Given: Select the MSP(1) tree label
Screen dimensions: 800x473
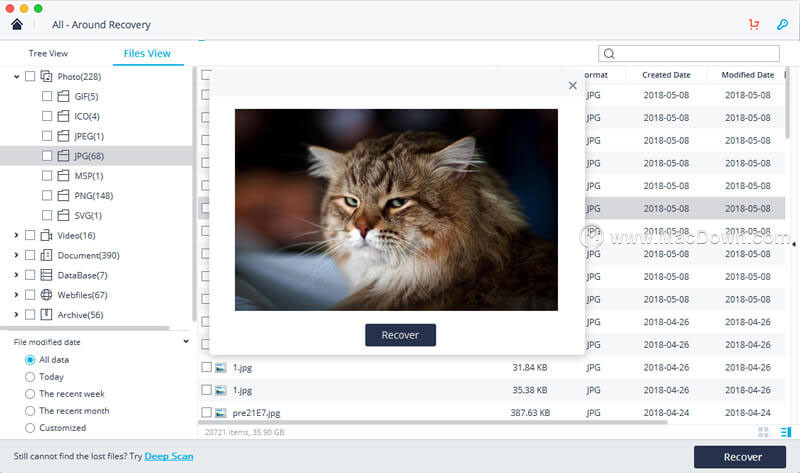Looking at the screenshot, I should coord(89,176).
